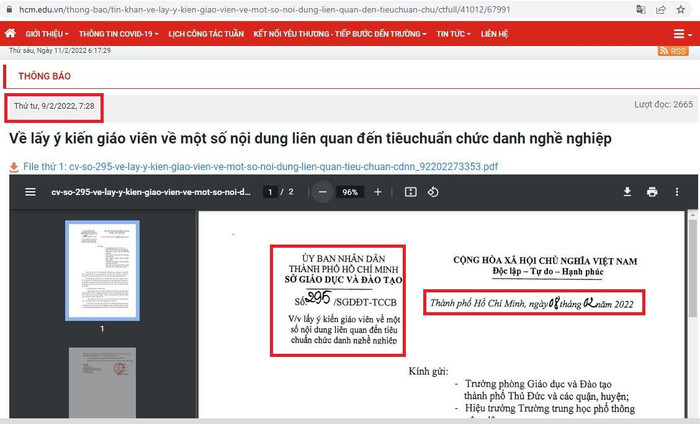Expand the GIỚI THIỆU dropdown menu
The height and width of the screenshot is (424, 700).
[x=47, y=34]
